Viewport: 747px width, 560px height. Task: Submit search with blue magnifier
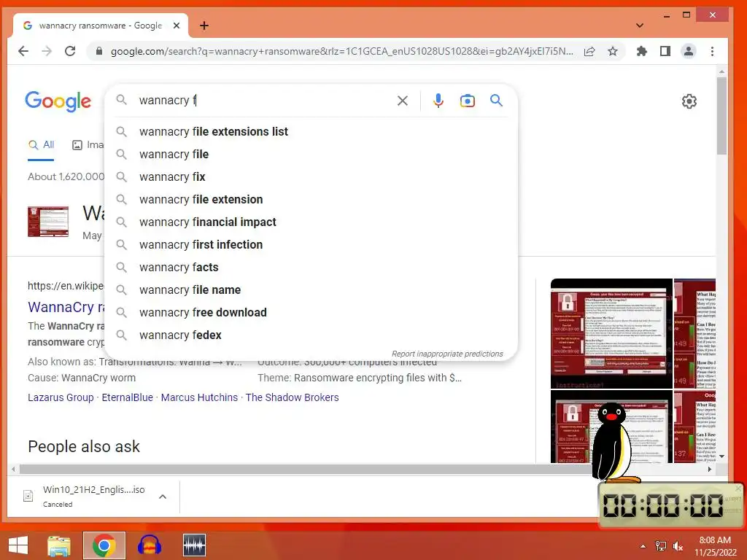[496, 101]
